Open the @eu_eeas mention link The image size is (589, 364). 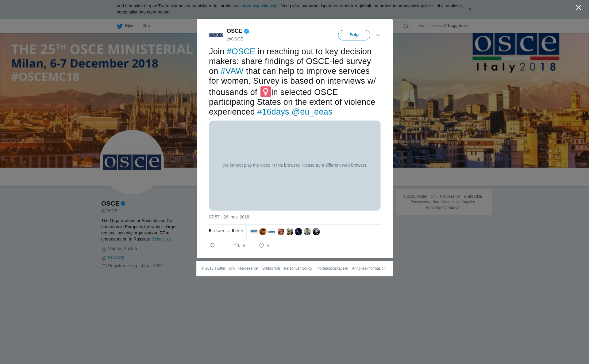(x=312, y=112)
